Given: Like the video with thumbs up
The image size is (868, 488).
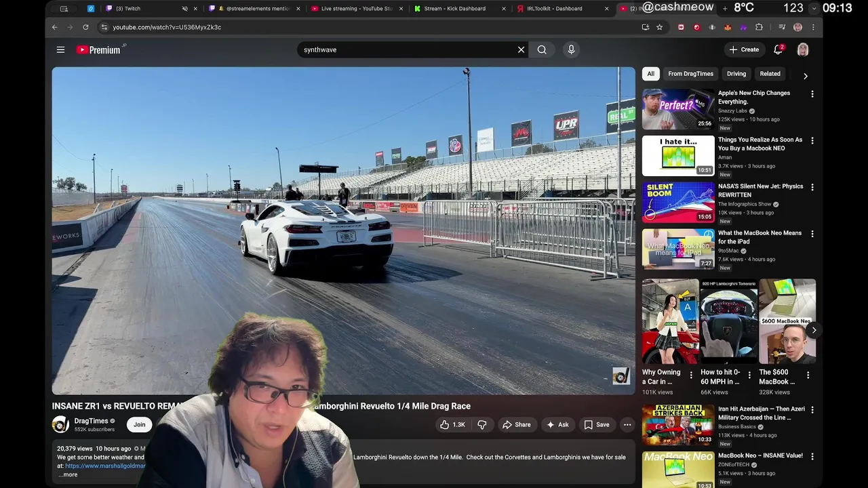Looking at the screenshot, I should click(x=452, y=425).
